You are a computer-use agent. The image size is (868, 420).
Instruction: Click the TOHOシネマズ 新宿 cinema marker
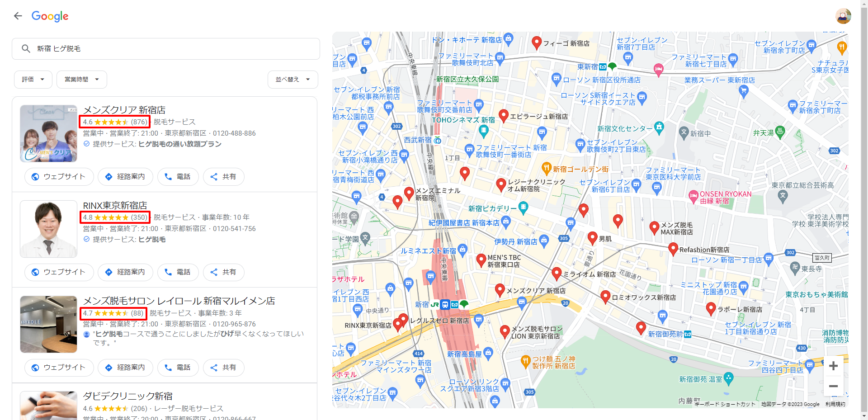(484, 131)
